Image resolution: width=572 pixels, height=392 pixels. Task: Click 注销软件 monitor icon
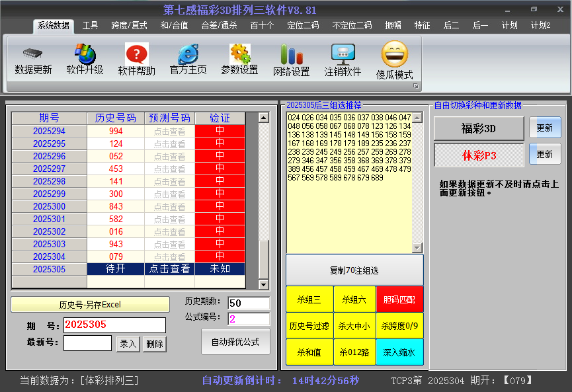[x=343, y=54]
